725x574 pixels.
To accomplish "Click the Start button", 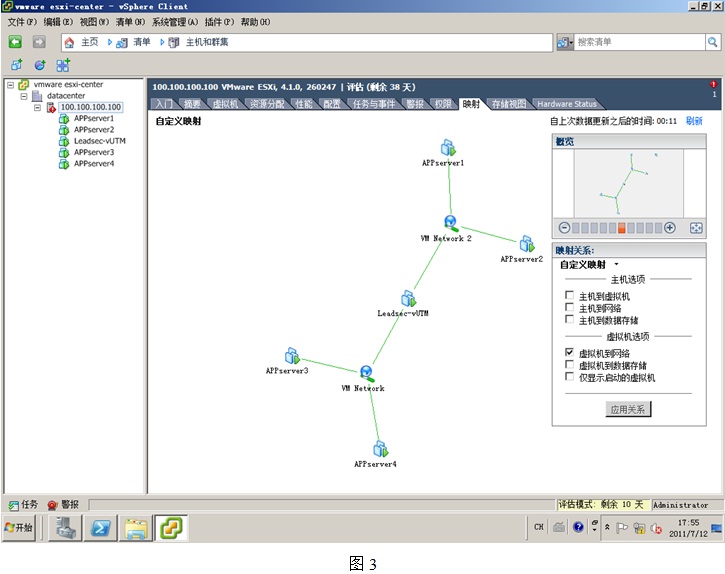I will pyautogui.click(x=18, y=528).
